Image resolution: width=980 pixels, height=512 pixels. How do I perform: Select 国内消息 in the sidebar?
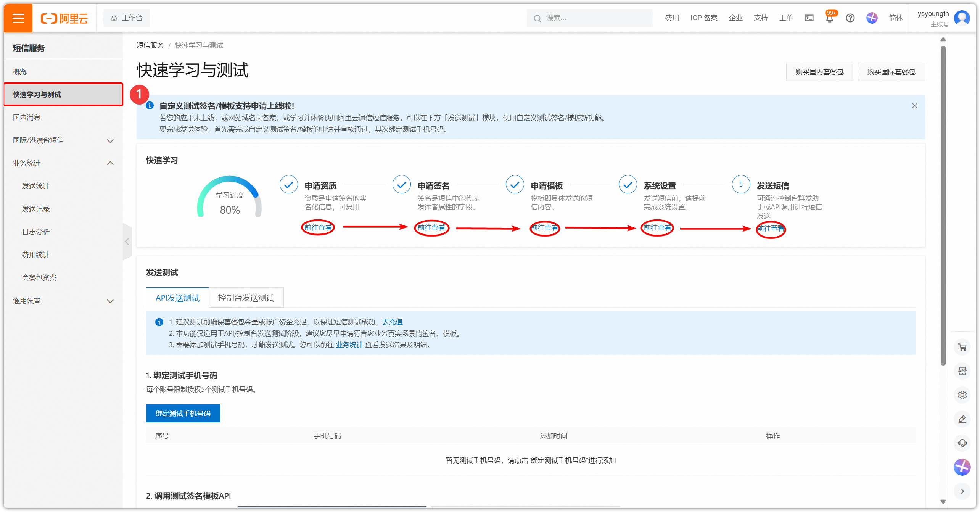pyautogui.click(x=27, y=118)
